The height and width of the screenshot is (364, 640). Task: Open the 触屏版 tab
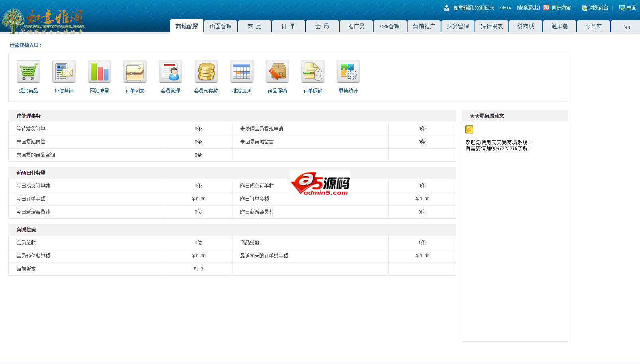point(559,26)
